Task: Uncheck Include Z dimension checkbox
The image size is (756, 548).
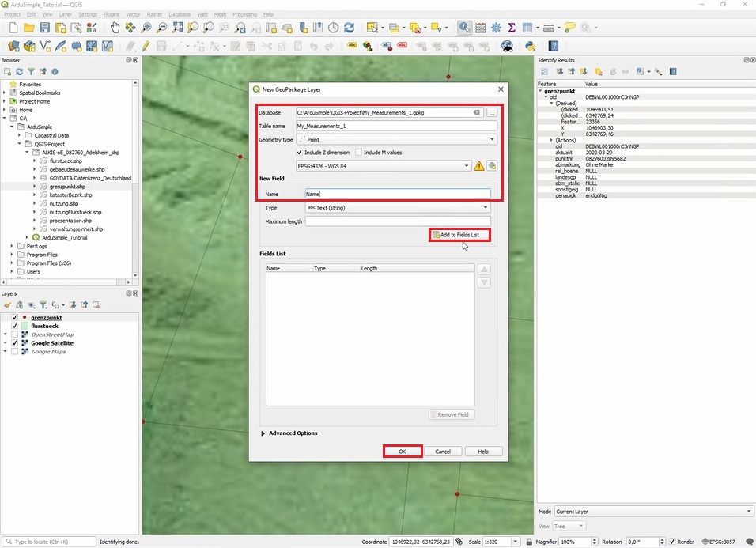Action: tap(299, 153)
